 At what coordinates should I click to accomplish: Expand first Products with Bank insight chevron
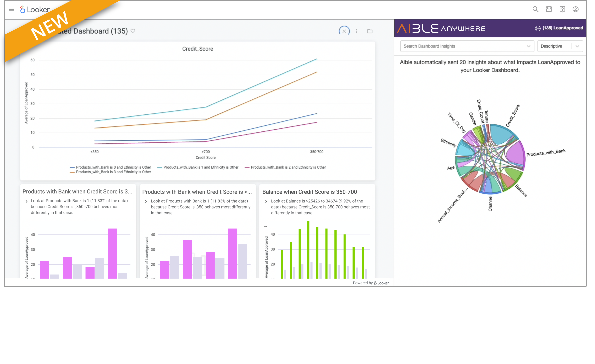(x=27, y=201)
